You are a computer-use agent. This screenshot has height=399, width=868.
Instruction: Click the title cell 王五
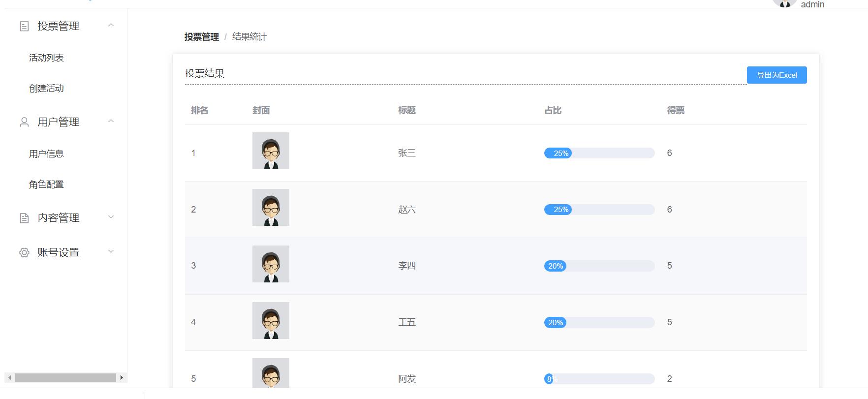pos(407,322)
